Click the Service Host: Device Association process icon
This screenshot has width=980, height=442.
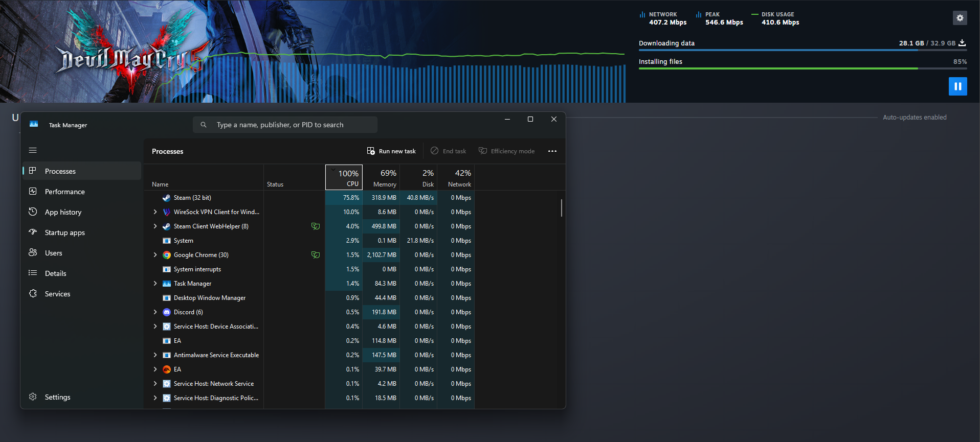click(167, 327)
